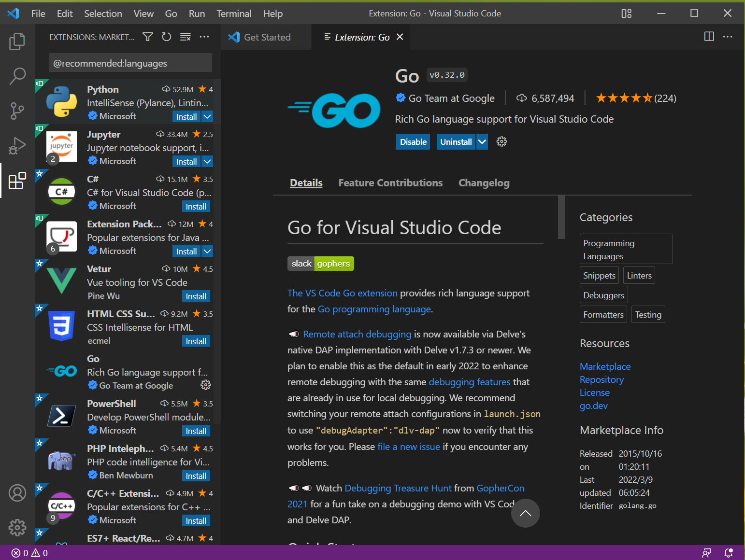
Task: Click the Go Team at Google publisher
Action: click(x=451, y=98)
